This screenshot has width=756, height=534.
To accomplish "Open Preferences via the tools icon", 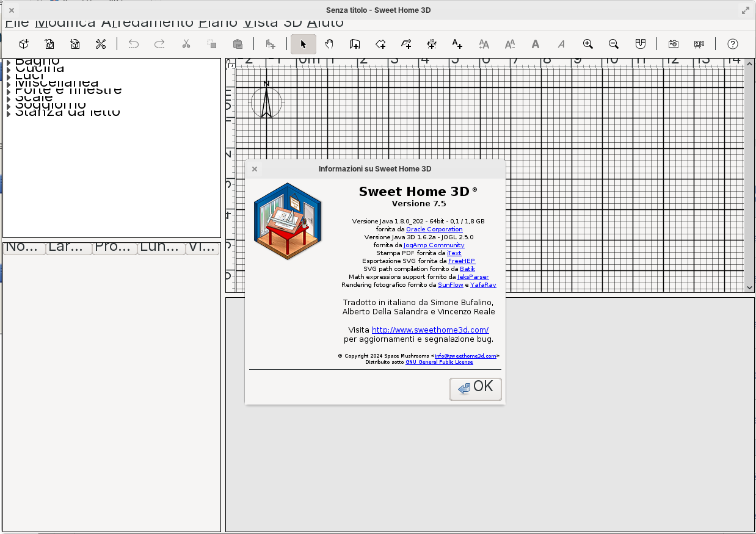I will (x=101, y=44).
